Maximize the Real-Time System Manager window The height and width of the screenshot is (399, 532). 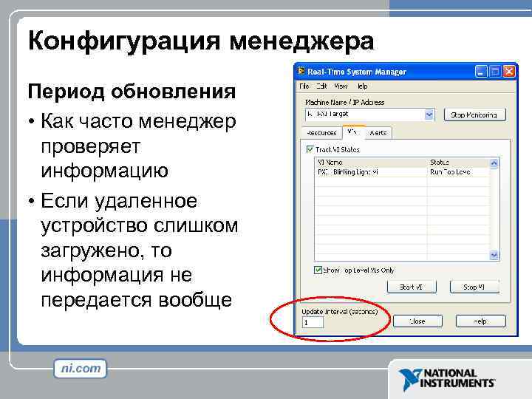point(495,72)
